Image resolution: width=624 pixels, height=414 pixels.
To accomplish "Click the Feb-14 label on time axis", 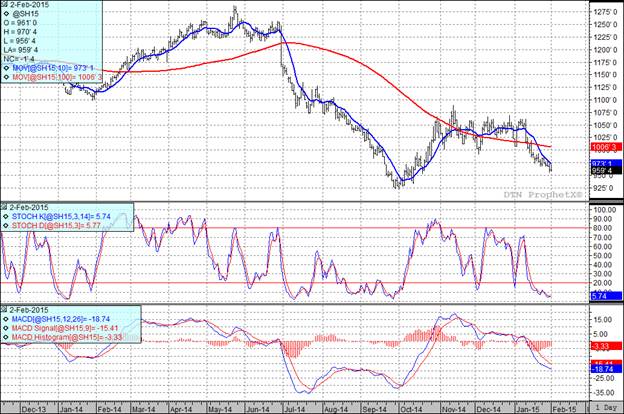I will coord(109,409).
